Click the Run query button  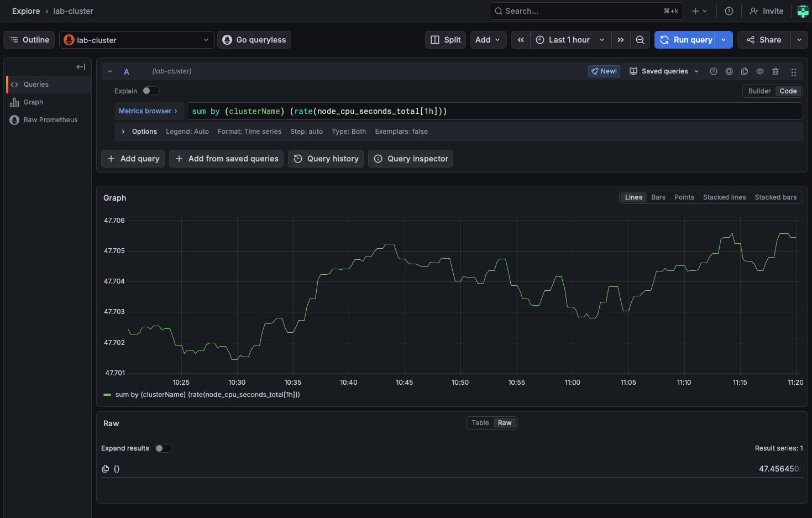[x=685, y=40]
